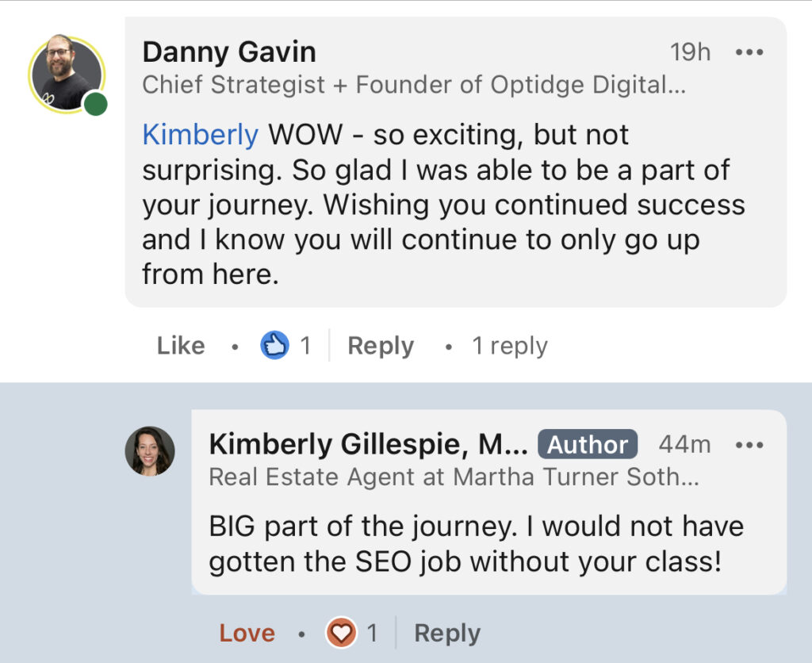Toggle the Love reaction on Kimberly's reply
Viewport: 812px width, 663px height.
247,633
